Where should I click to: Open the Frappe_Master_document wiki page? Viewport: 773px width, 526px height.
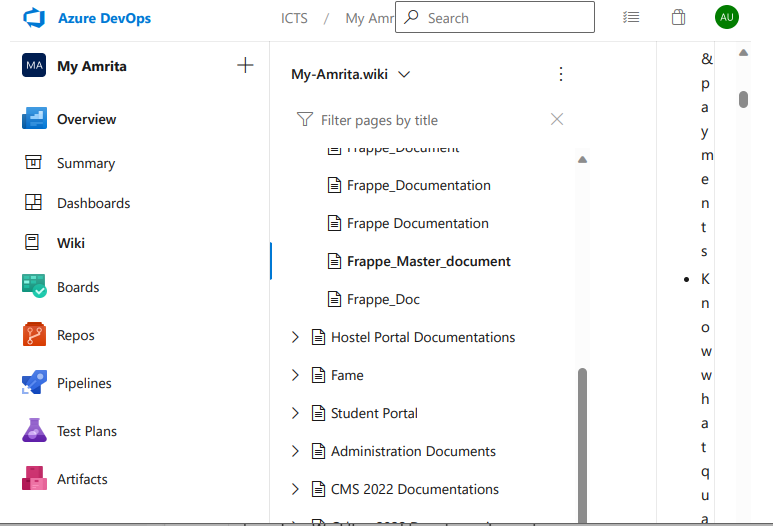(x=428, y=261)
